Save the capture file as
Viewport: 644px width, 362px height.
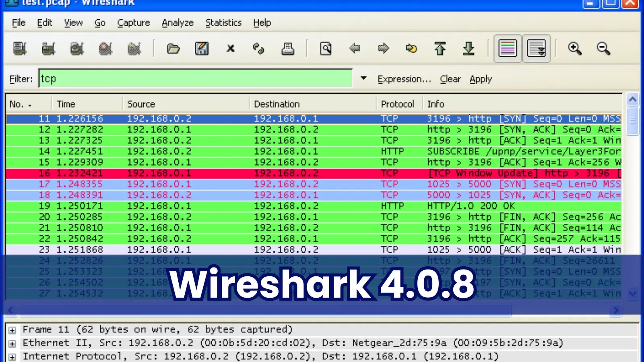202,49
